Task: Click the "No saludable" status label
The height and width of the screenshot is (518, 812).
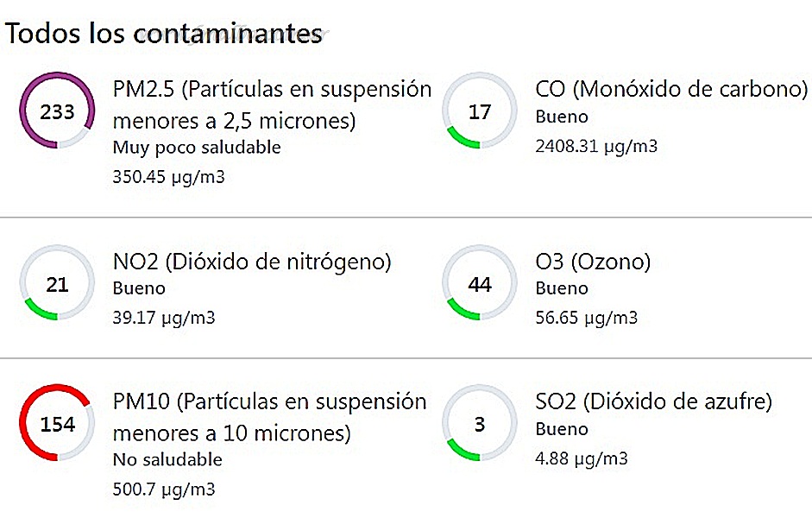Action: pos(167,460)
